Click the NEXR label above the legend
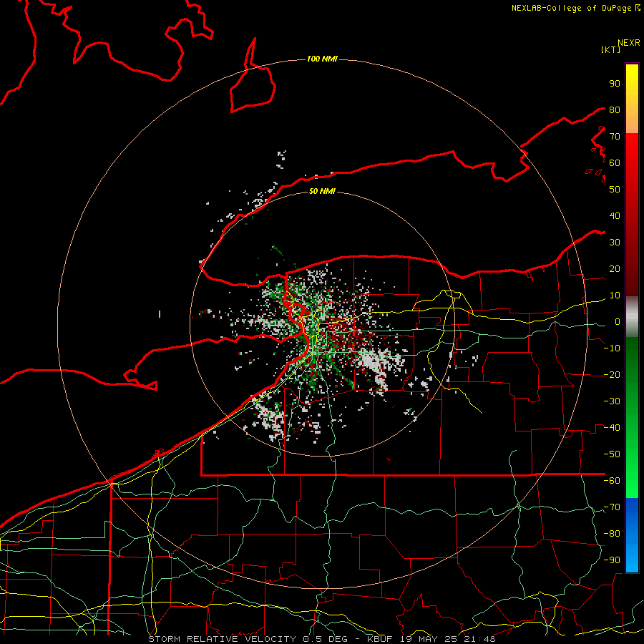Screen dimensions: 644x644 coord(629,43)
